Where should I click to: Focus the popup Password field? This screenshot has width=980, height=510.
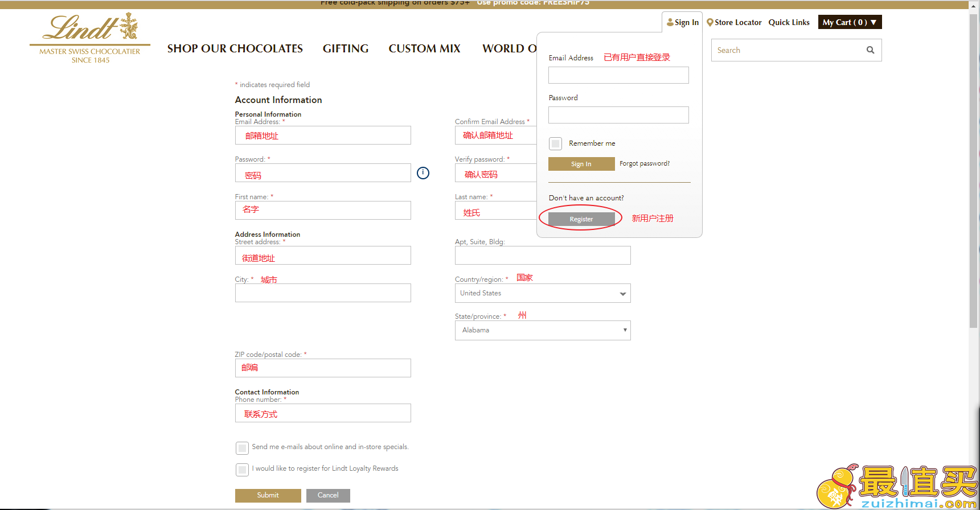click(618, 115)
